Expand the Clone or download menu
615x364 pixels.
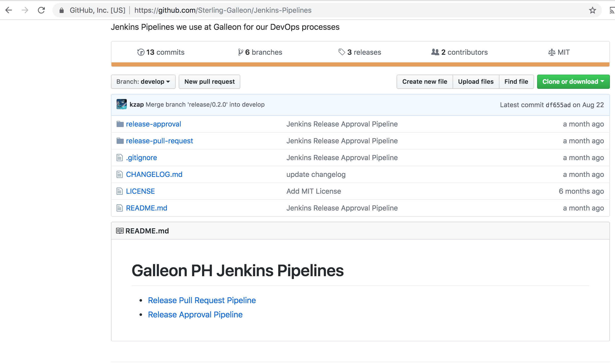tap(573, 81)
